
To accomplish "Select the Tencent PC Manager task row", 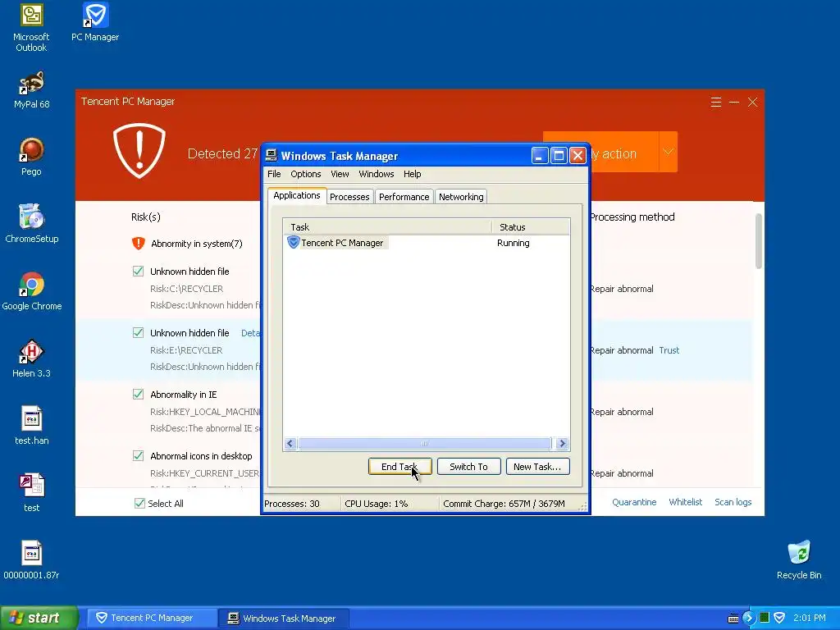I will pos(426,243).
